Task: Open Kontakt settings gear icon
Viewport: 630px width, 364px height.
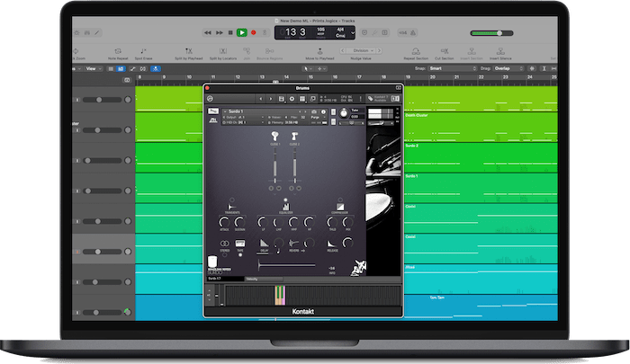Action: 292,99
